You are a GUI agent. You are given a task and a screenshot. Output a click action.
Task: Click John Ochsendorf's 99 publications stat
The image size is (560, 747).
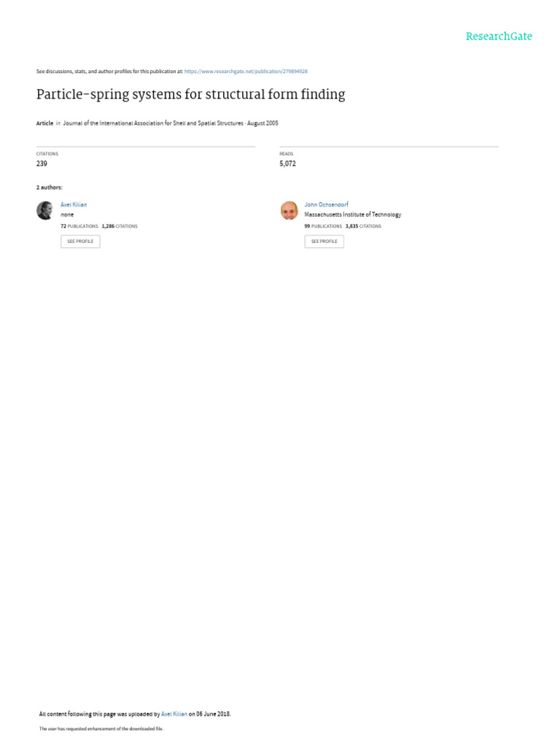(323, 226)
